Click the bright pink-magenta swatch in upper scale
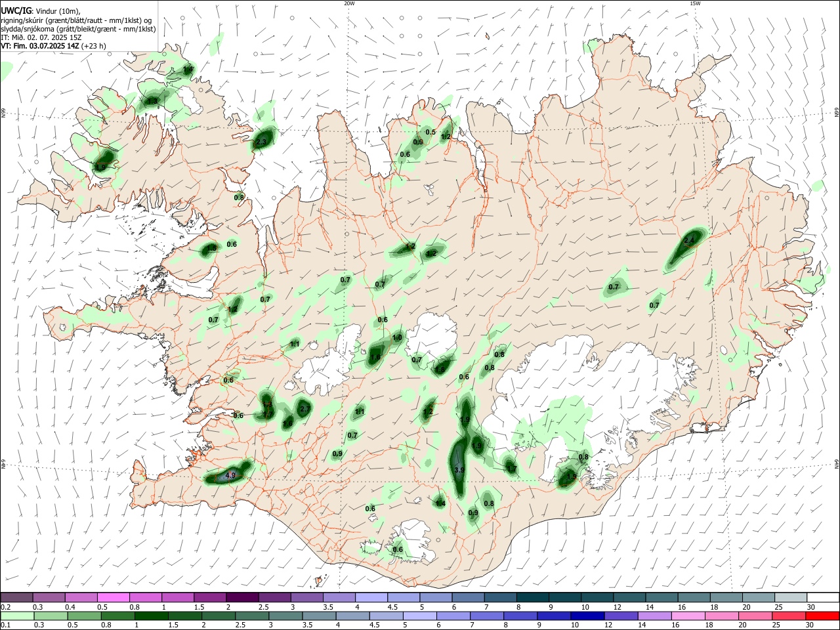Screen dimensions: 840x630 113,597
